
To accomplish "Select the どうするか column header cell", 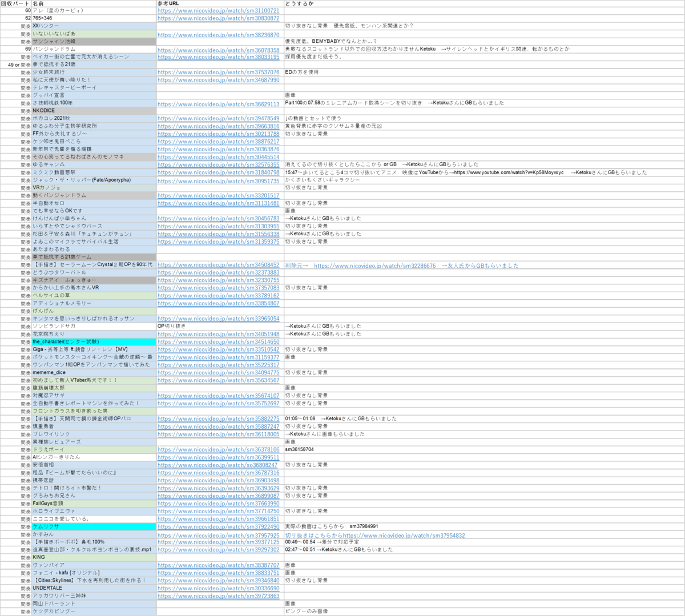I will tap(484, 3).
